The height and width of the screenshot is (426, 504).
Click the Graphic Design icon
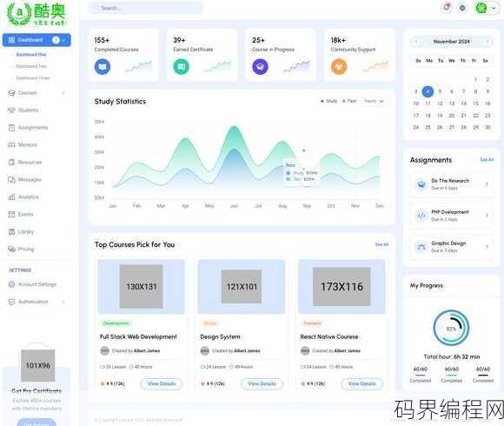(x=421, y=247)
